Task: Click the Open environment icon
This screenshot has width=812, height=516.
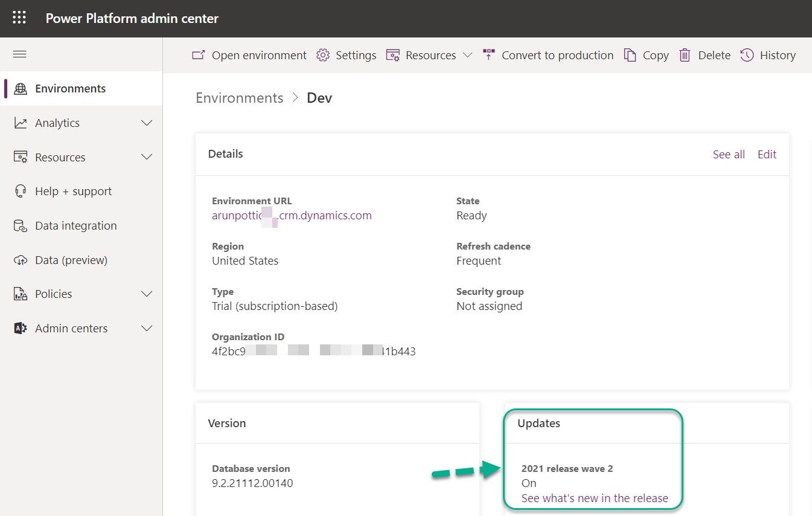Action: (x=199, y=55)
